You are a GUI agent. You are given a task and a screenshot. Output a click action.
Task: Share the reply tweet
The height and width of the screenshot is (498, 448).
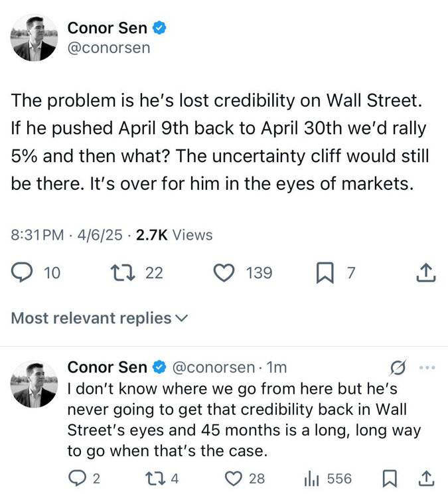pyautogui.click(x=425, y=479)
